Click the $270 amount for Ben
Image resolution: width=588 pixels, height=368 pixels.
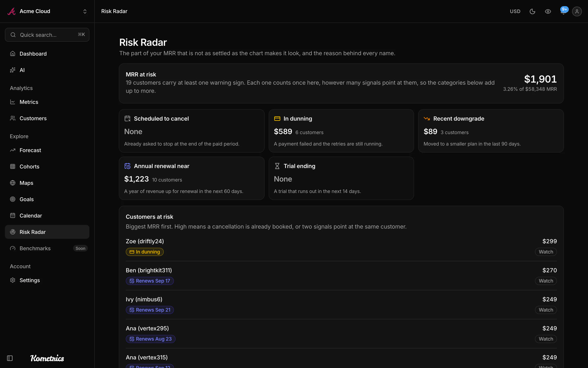(549, 270)
